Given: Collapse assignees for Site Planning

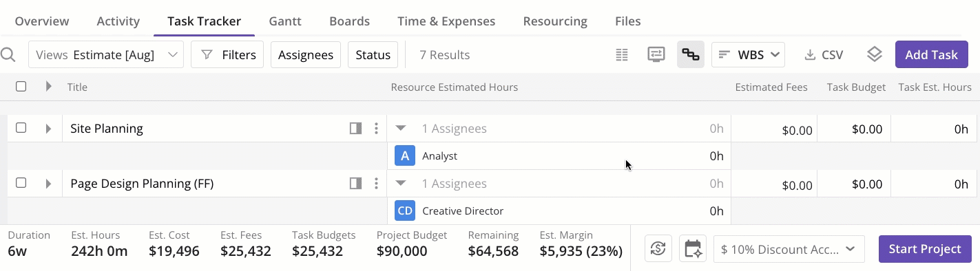Looking at the screenshot, I should [x=401, y=129].
